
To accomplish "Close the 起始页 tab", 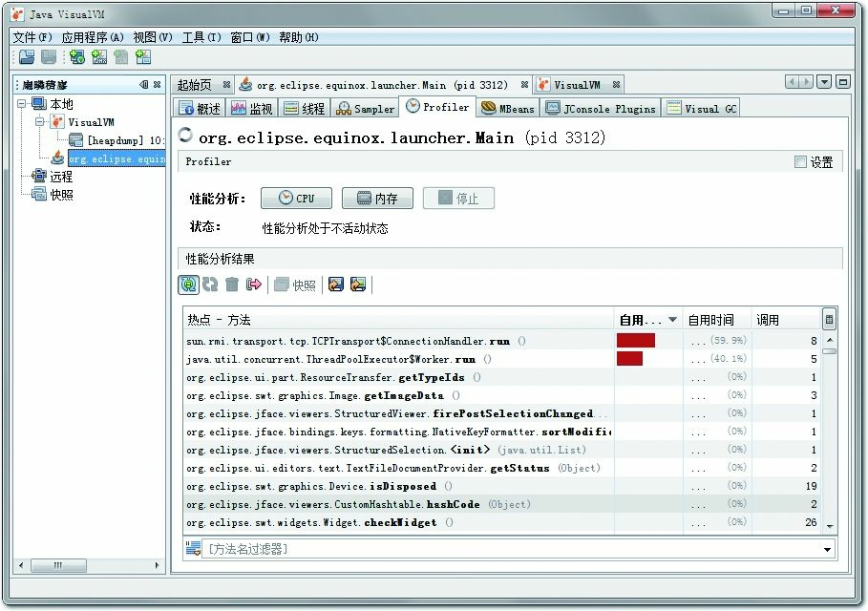I will click(226, 85).
